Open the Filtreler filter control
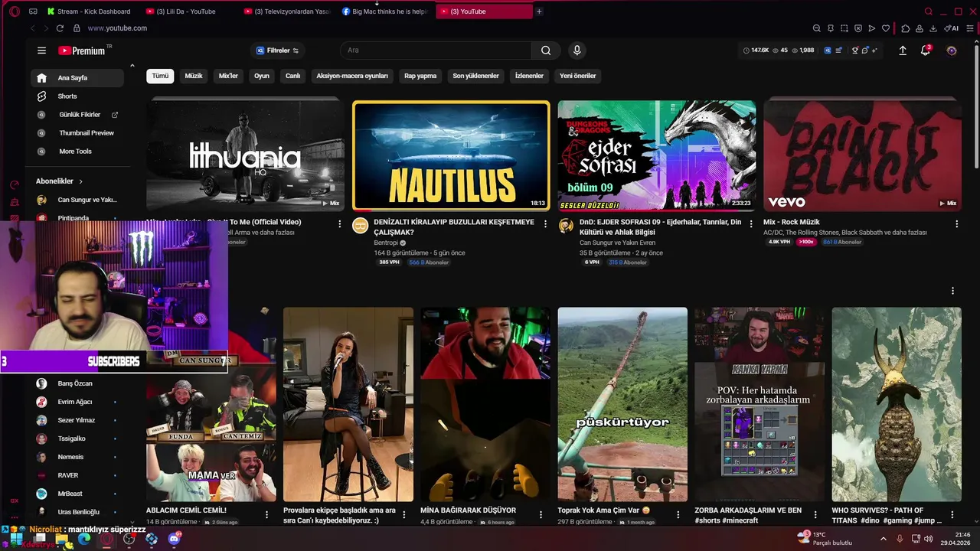This screenshot has height=551, width=980. point(277,51)
